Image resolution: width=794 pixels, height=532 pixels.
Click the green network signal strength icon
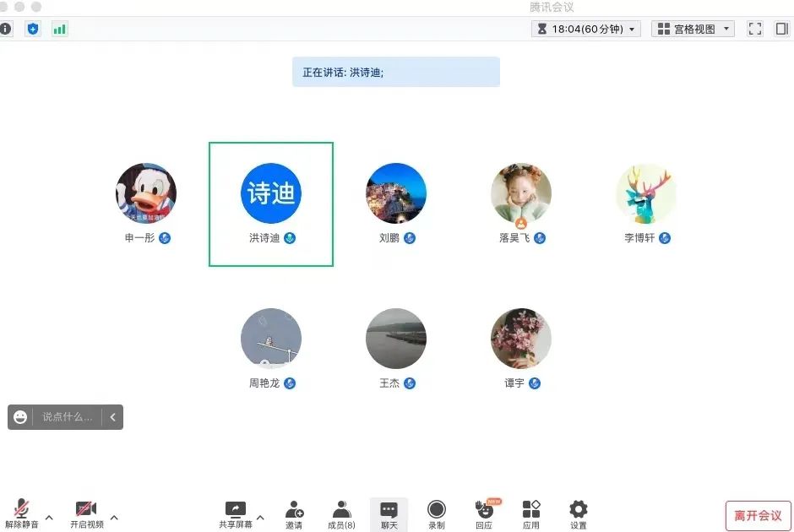59,29
